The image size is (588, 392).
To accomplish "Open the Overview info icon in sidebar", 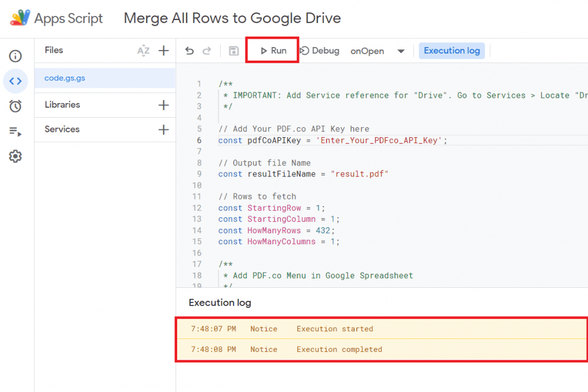I will click(x=15, y=57).
